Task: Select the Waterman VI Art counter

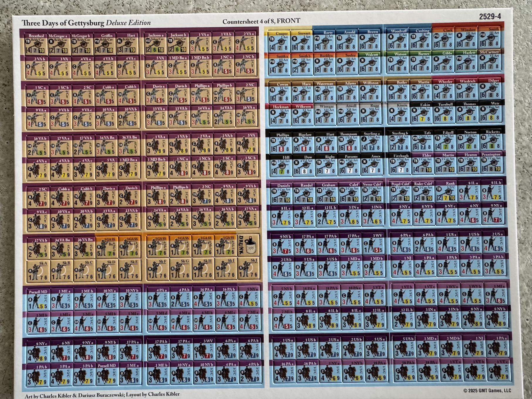Action: tap(325, 92)
